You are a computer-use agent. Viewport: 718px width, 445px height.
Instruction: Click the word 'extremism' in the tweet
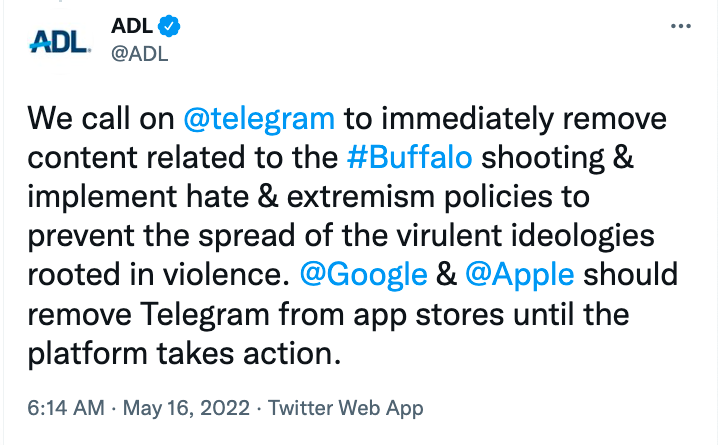tap(361, 196)
